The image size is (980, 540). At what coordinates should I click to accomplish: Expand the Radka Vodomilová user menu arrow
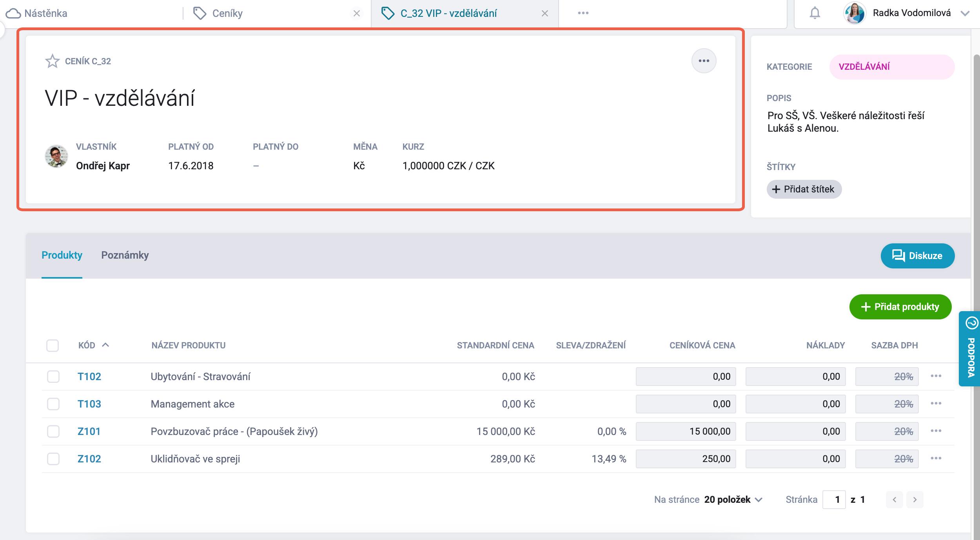point(965,13)
